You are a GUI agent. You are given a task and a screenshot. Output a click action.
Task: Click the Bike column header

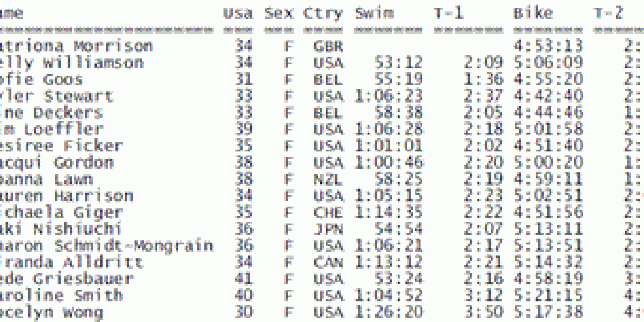tap(532, 13)
